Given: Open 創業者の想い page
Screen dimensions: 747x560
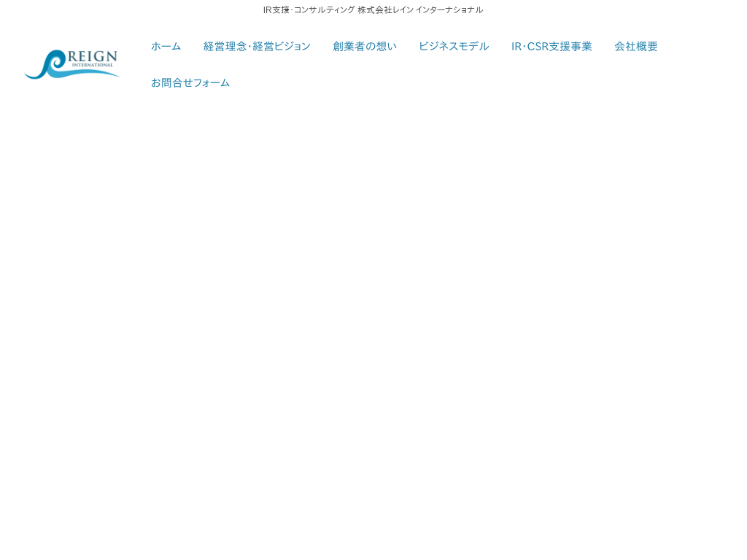Looking at the screenshot, I should tap(365, 46).
